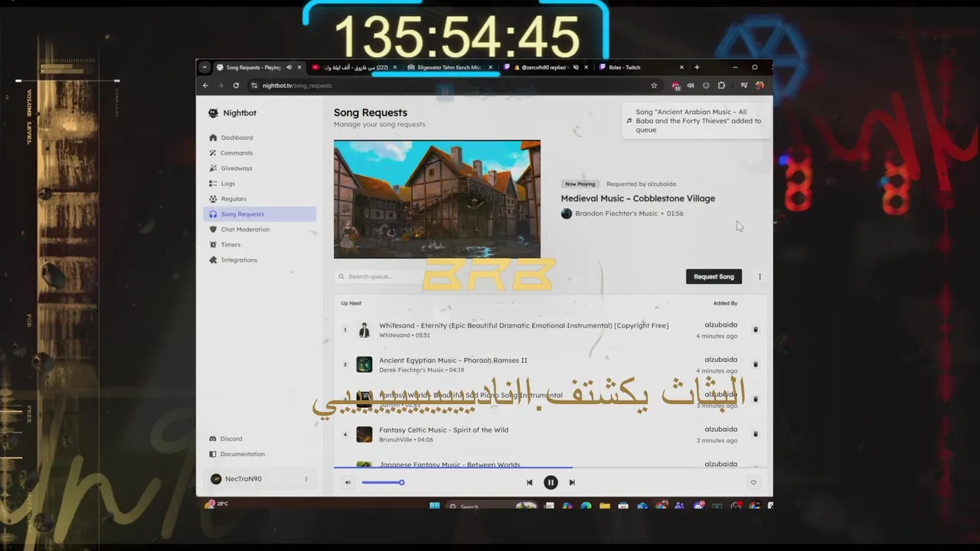The width and height of the screenshot is (980, 551).
Task: Open the Regulars page
Action: point(234,199)
